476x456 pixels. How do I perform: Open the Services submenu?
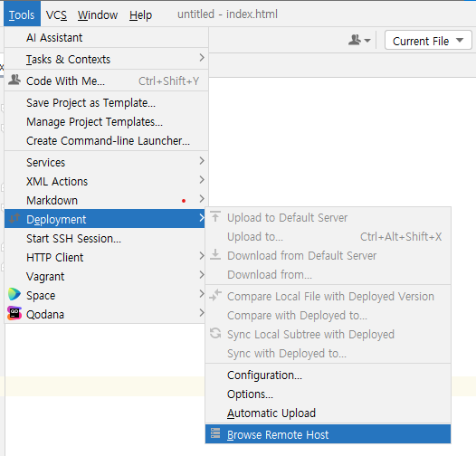(x=106, y=163)
